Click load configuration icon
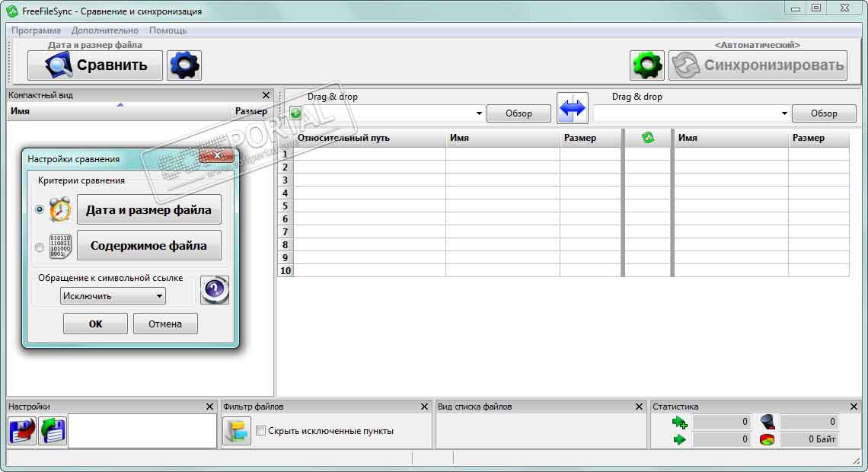The width and height of the screenshot is (868, 472). coord(53,431)
